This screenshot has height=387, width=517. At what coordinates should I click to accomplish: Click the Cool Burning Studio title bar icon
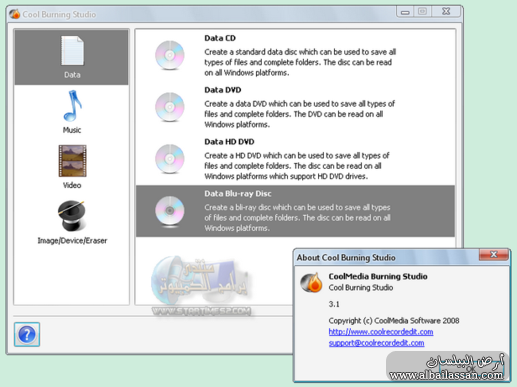coord(14,14)
